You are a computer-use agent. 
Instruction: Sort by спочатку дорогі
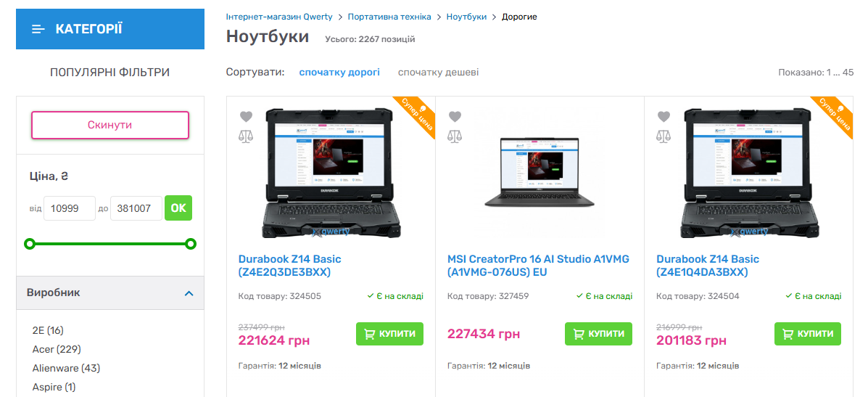(x=339, y=73)
